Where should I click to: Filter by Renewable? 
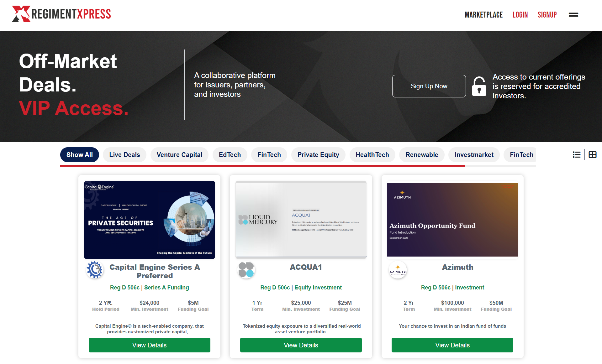422,155
